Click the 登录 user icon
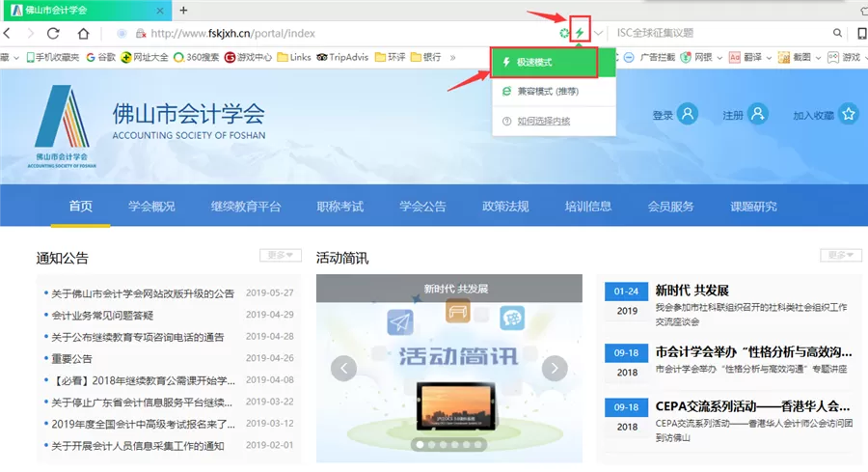The height and width of the screenshot is (472, 868). pos(687,115)
